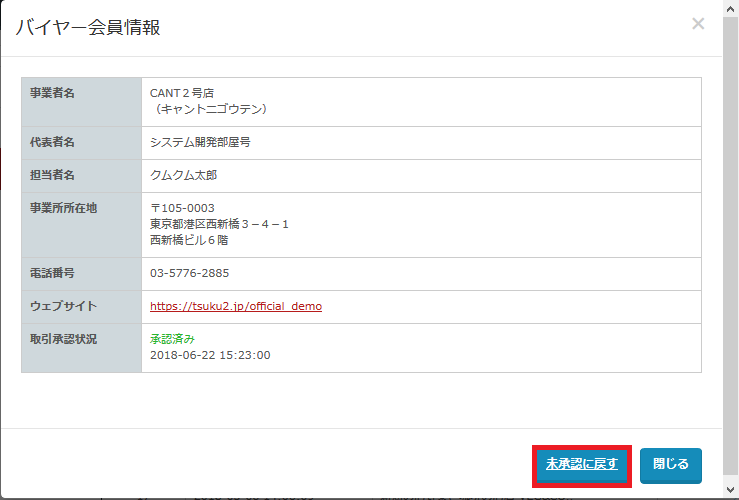The image size is (739, 500).
Task: Click the クムクム太郎 contact name value
Action: pyautogui.click(x=183, y=175)
